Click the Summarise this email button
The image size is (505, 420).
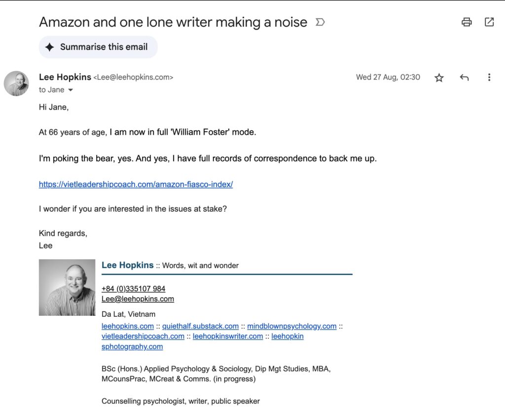point(98,47)
